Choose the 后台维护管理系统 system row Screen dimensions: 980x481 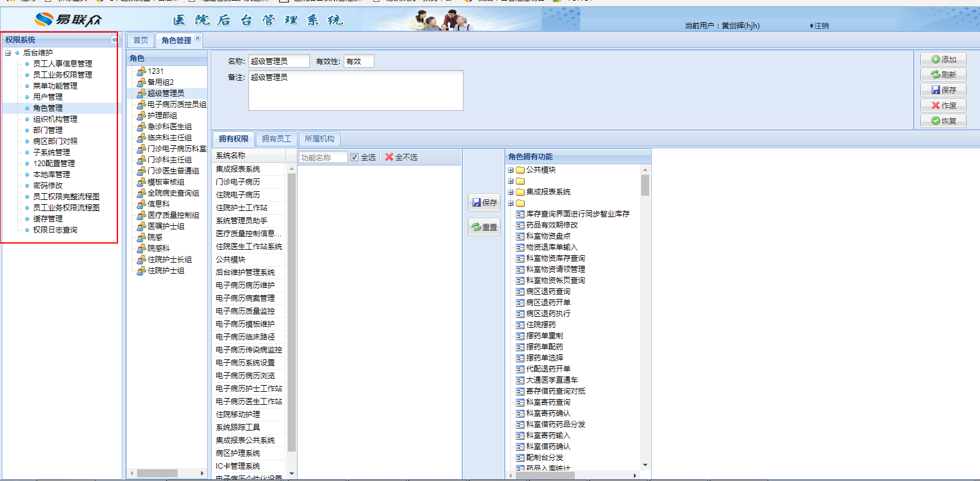249,272
